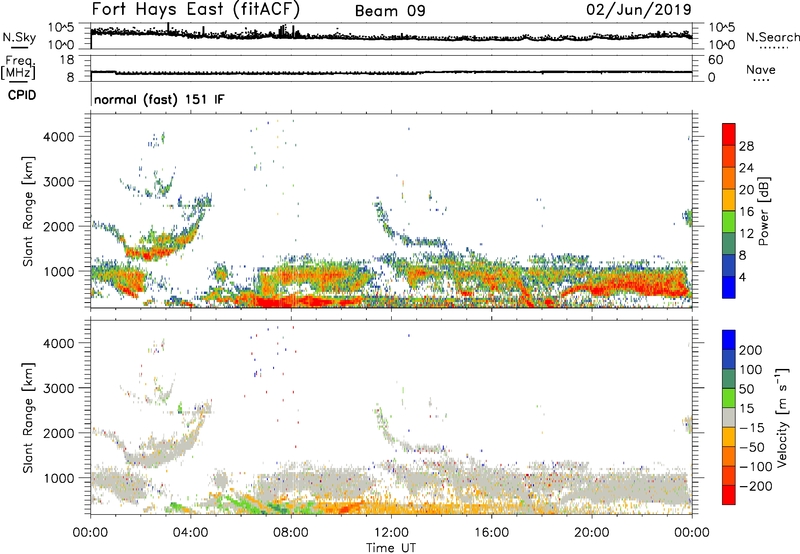This screenshot has width=800, height=554.
Task: Click the 'Fort Hays East (fitACF)' title
Action: coord(195,9)
